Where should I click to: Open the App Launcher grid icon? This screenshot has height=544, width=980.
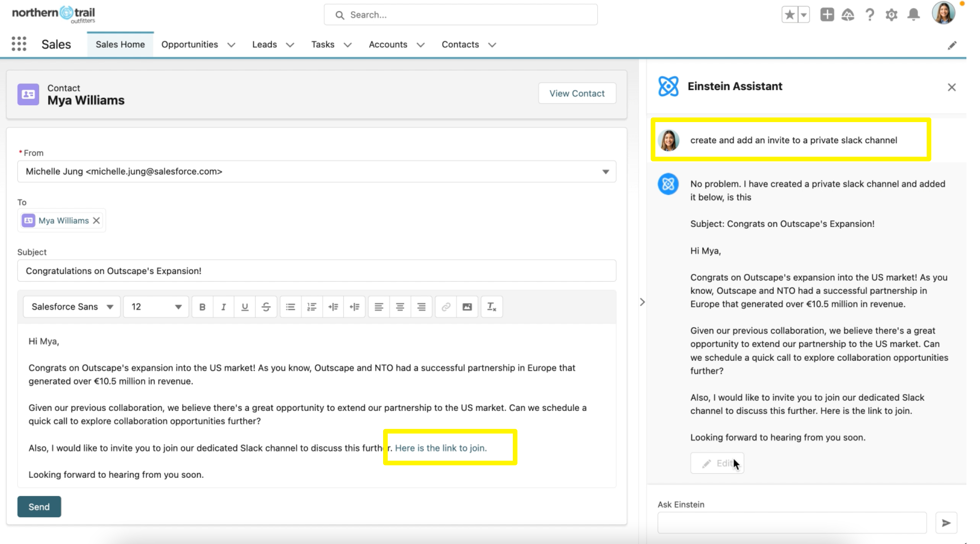pyautogui.click(x=19, y=44)
